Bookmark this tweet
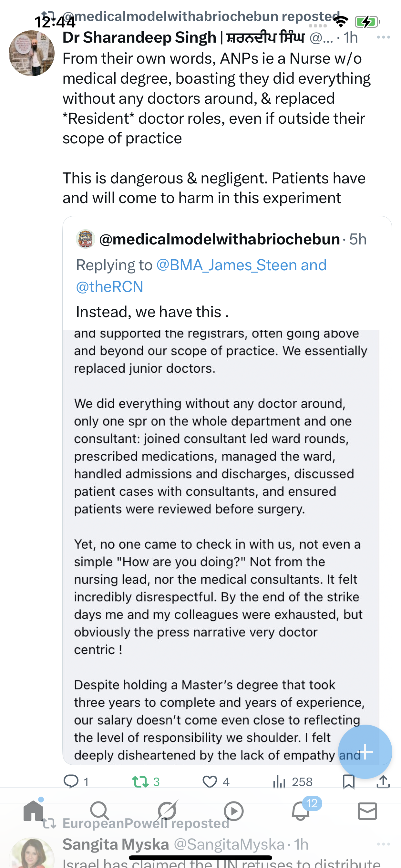 pyautogui.click(x=348, y=782)
